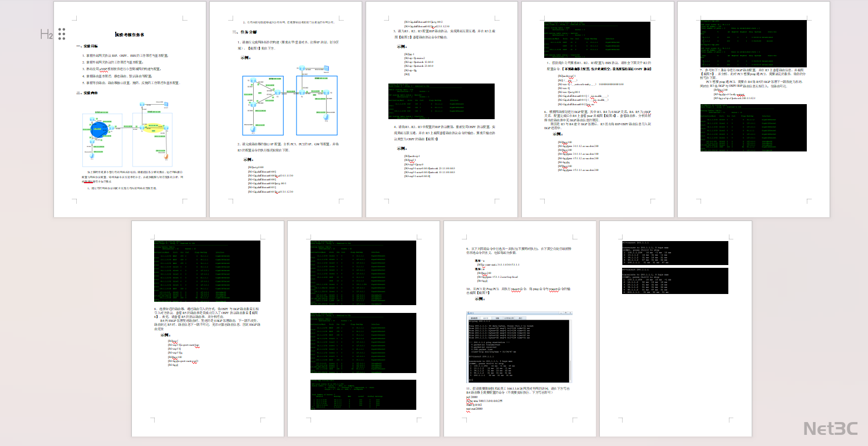Click the heading 一、实验目标 on page one

87,46
